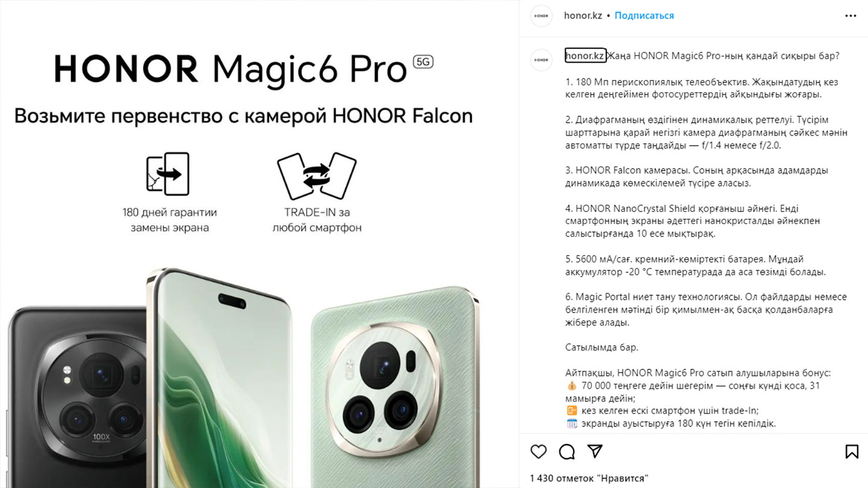Open more options via the three dots
The height and width of the screenshot is (488, 868).
coord(851,16)
